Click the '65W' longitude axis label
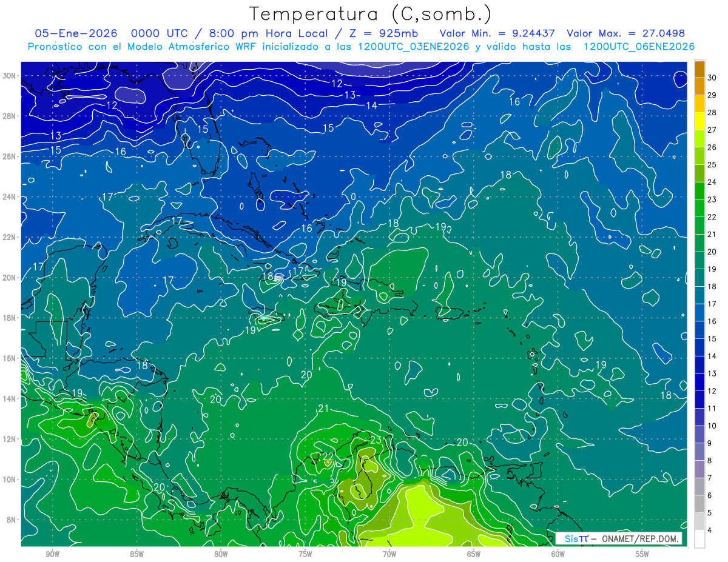The height and width of the screenshot is (562, 728). pyautogui.click(x=474, y=554)
